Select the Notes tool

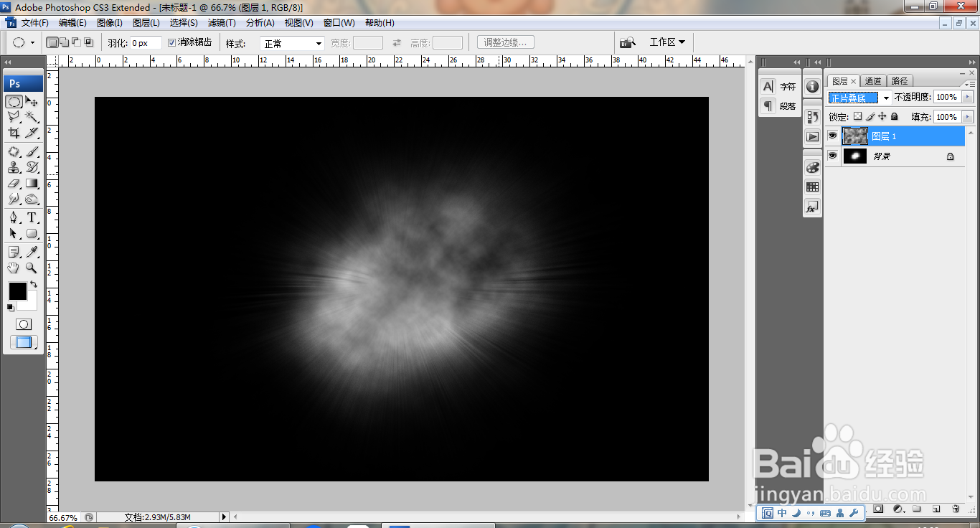pyautogui.click(x=14, y=252)
